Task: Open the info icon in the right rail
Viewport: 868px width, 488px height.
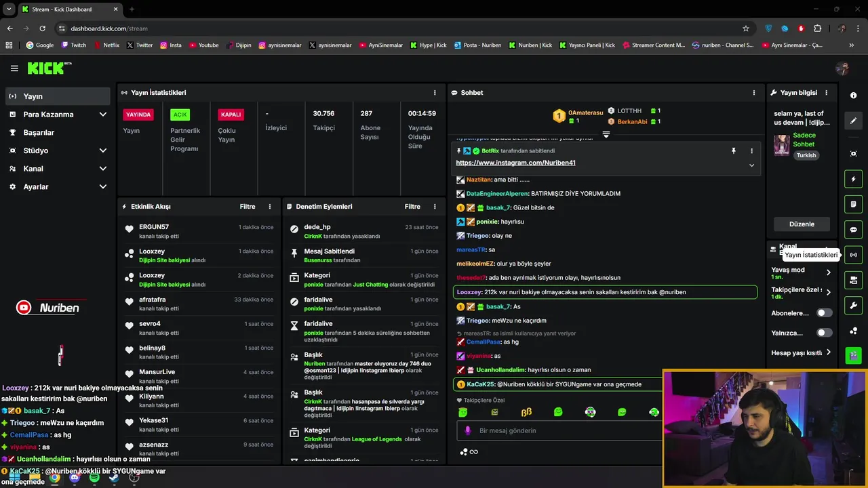Action: 853,96
